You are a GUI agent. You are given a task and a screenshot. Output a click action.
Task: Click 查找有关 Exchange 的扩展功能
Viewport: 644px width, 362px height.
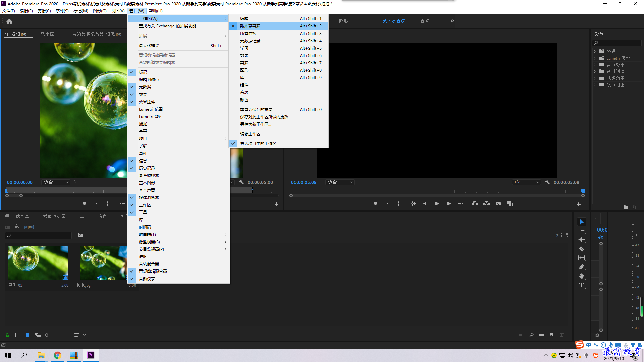pyautogui.click(x=179, y=26)
